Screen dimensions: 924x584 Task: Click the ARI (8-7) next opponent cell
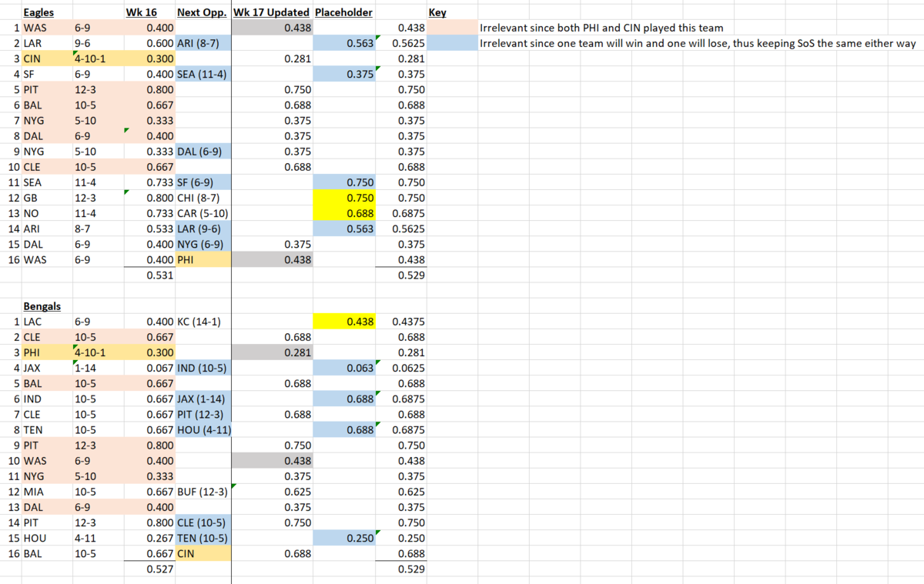[x=203, y=43]
